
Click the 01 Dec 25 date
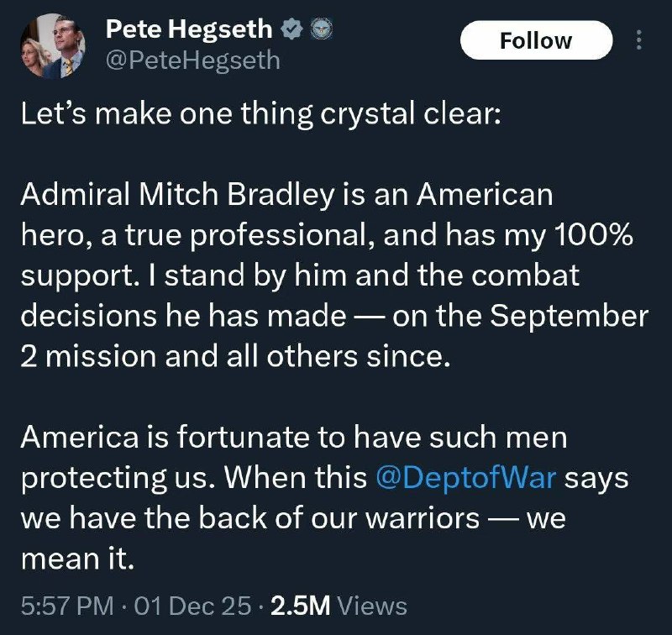[192, 606]
